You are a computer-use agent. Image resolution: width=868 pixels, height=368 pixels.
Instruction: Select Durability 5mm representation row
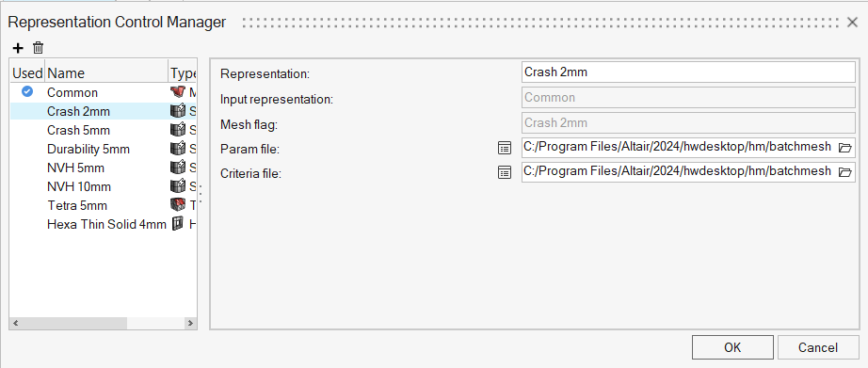pos(104,149)
